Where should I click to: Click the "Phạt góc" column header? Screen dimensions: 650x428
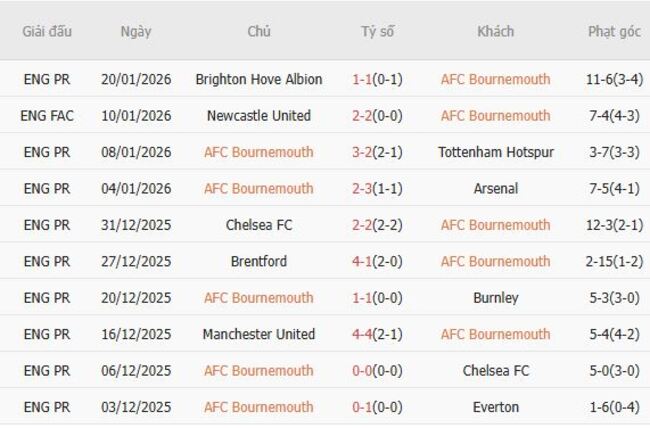tap(614, 31)
